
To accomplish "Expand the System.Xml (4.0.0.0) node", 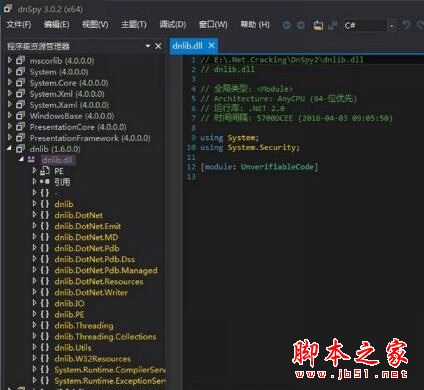I will (x=10, y=94).
